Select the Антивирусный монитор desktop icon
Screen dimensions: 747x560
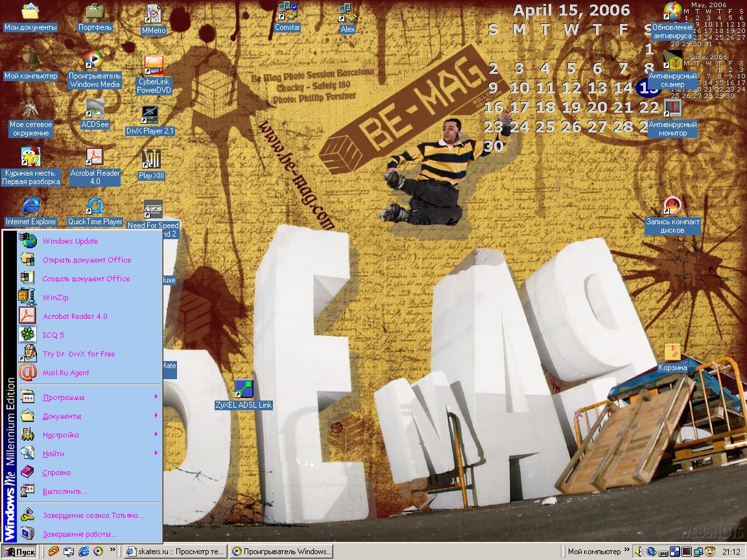pyautogui.click(x=672, y=108)
